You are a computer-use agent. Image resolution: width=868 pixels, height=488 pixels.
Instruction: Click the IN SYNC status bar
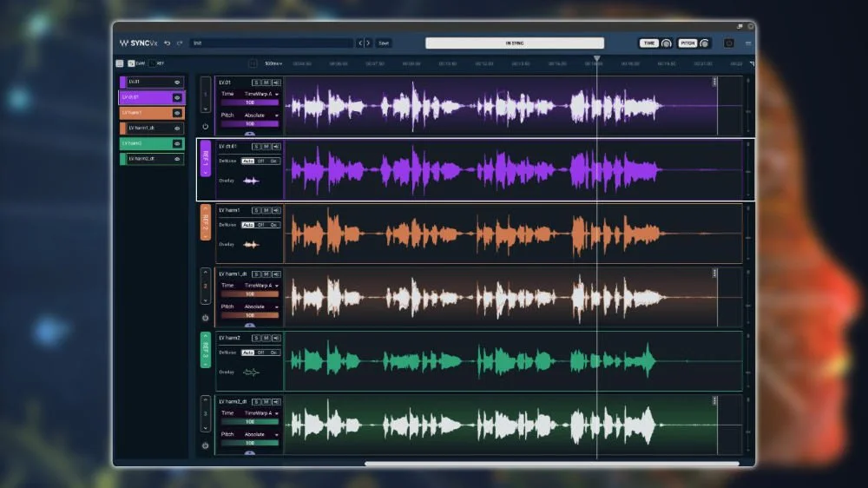pos(514,43)
